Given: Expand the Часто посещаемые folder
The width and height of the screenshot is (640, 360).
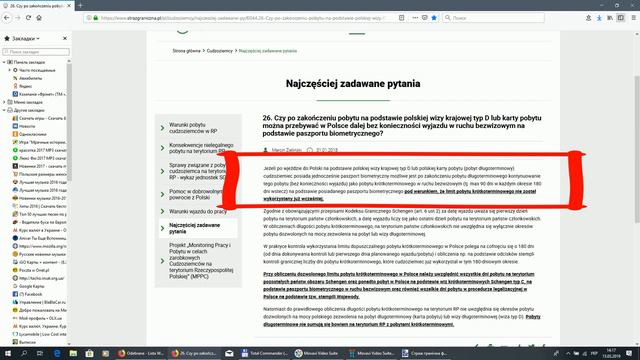Looking at the screenshot, I should click(10, 70).
